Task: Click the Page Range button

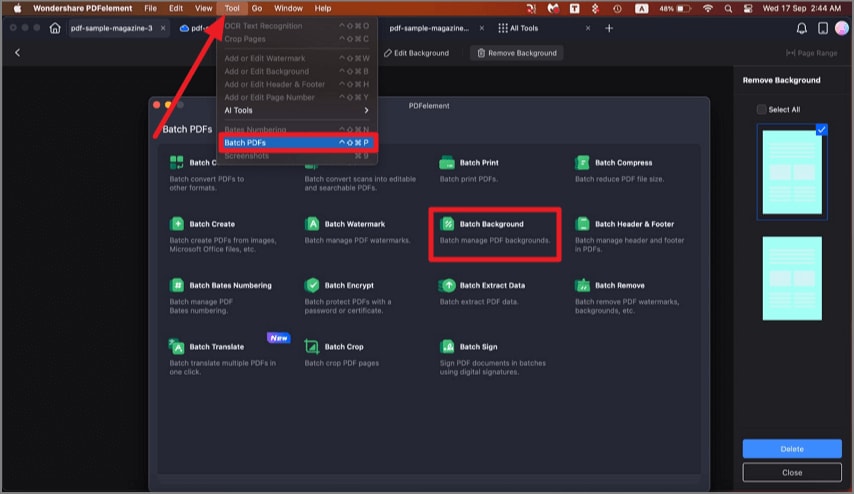Action: (x=812, y=53)
